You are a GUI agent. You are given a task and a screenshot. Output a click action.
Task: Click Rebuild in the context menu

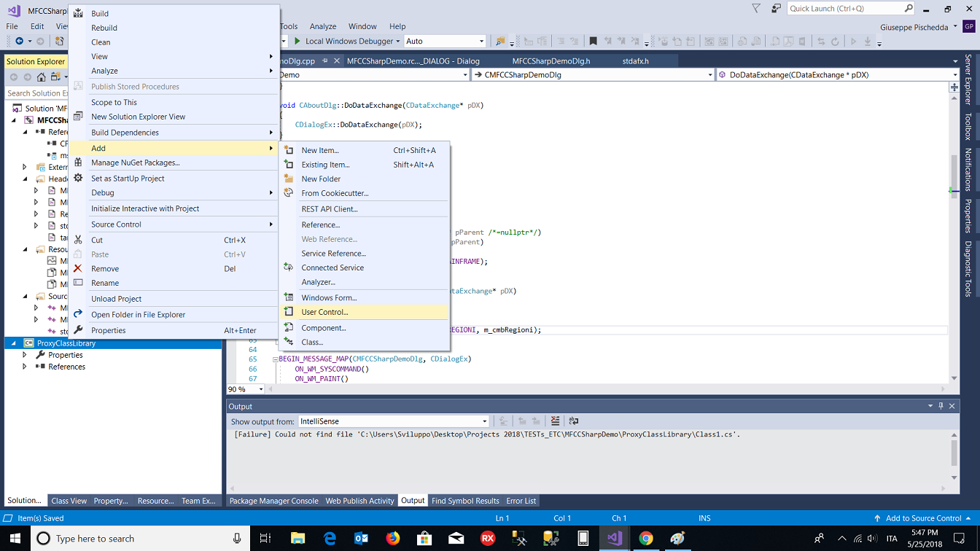[174, 28]
